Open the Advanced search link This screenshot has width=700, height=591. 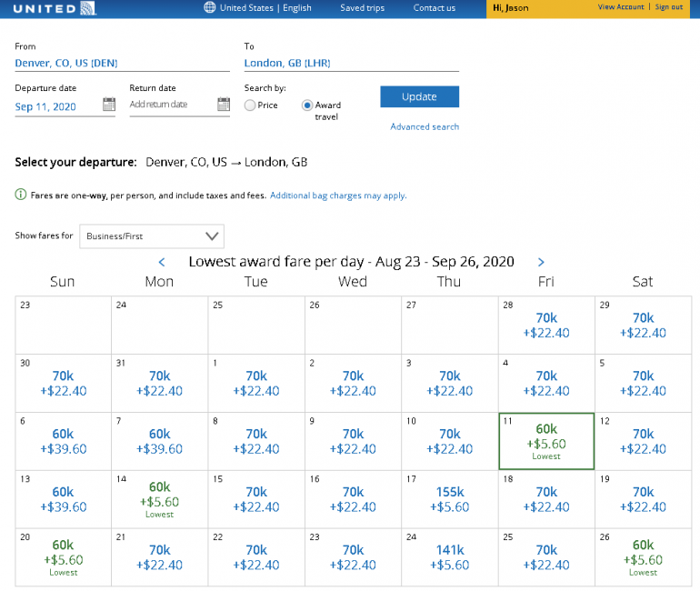(425, 127)
